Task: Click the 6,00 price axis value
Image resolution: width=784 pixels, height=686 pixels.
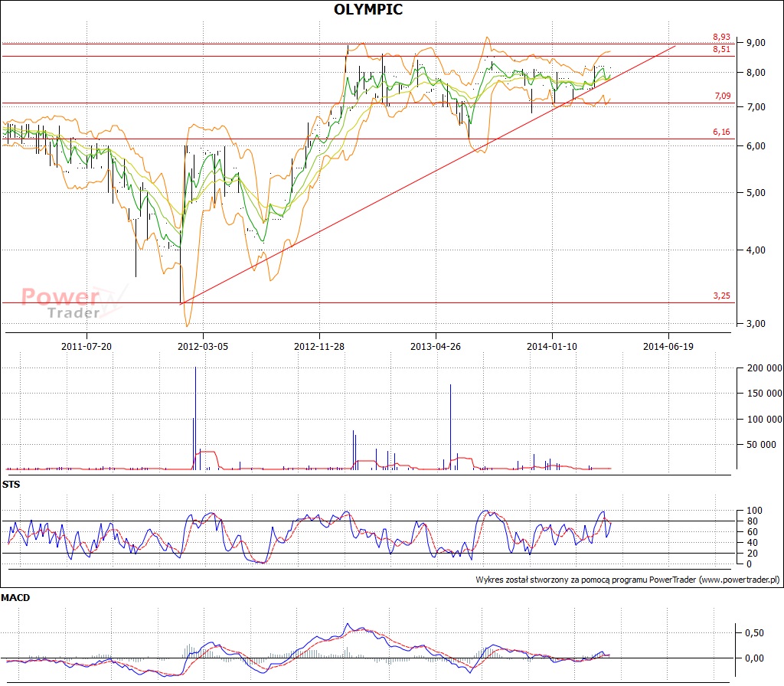Action: 756,146
